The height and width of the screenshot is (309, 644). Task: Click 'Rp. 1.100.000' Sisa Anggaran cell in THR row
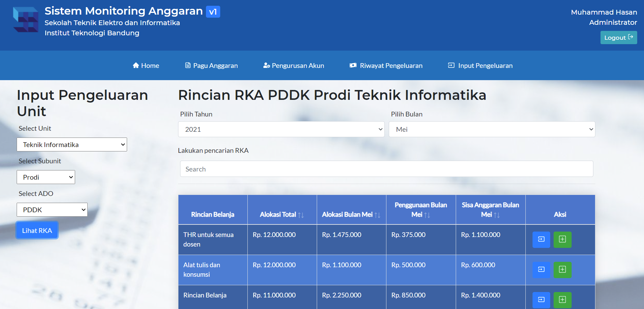[x=490, y=239]
